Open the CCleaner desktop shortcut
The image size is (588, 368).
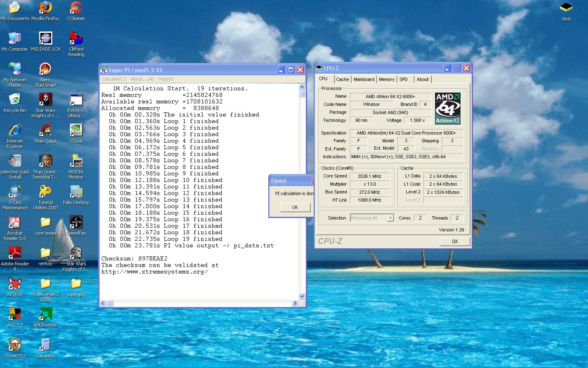coord(76,11)
